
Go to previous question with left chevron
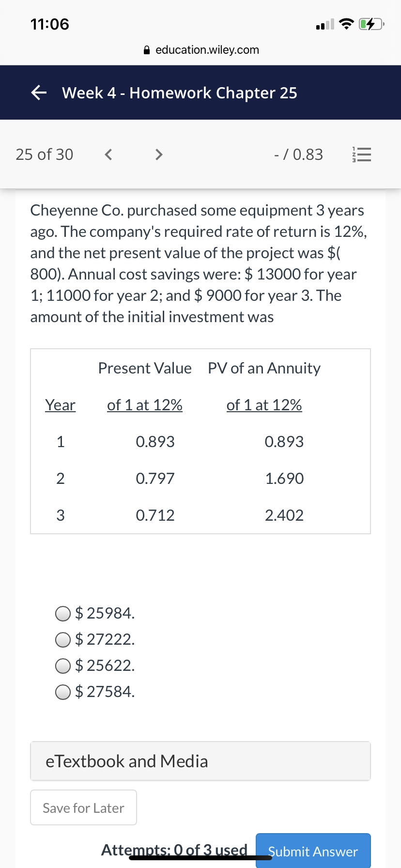tap(108, 155)
